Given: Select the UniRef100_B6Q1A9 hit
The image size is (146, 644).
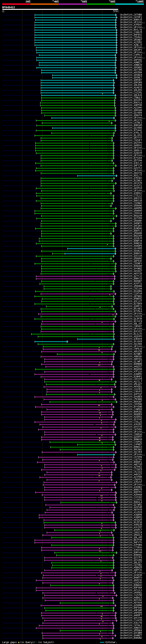Looking at the screenshot, I should [131, 216].
